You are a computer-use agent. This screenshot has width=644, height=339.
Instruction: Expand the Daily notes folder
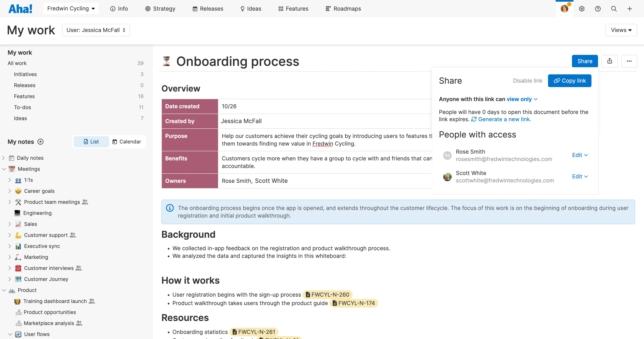4,158
